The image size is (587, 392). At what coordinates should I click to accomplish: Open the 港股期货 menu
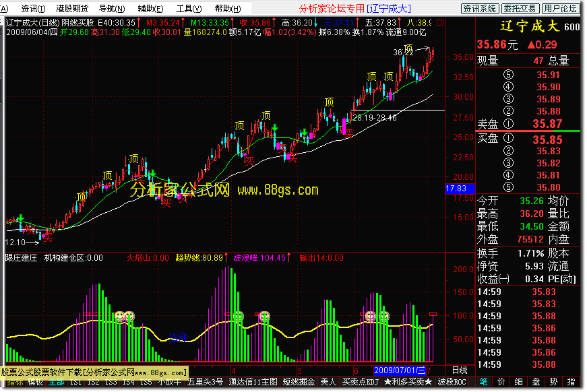tap(72, 8)
